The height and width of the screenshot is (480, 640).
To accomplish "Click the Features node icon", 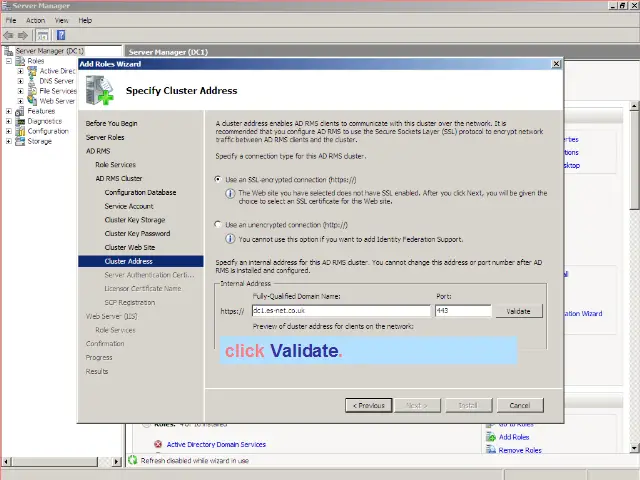I will coord(20,111).
